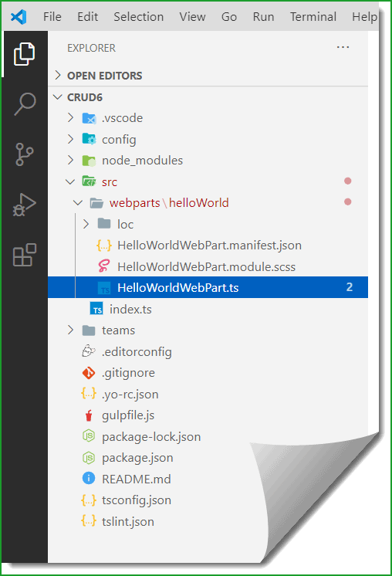Open the Edit menu
The width and height of the screenshot is (392, 576).
[87, 17]
